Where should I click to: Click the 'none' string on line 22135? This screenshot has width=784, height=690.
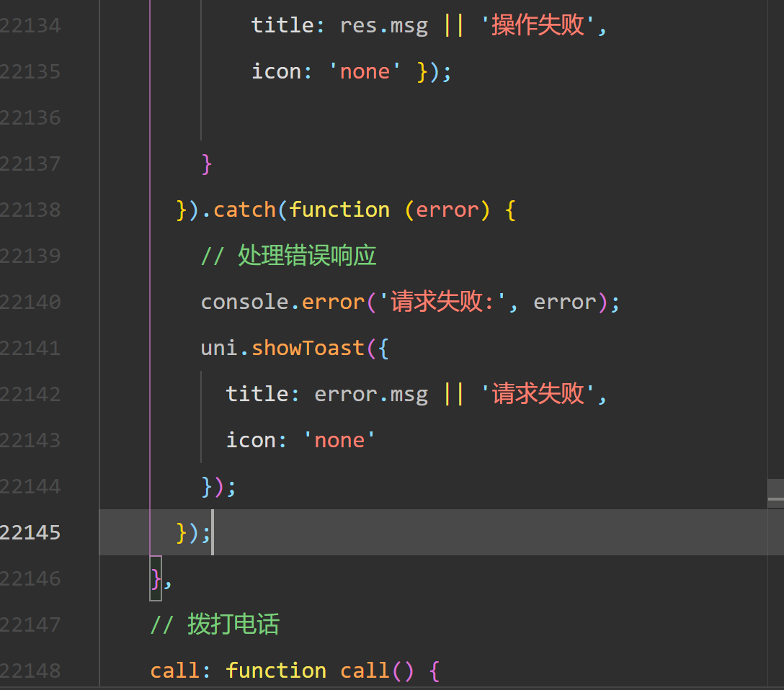click(365, 71)
